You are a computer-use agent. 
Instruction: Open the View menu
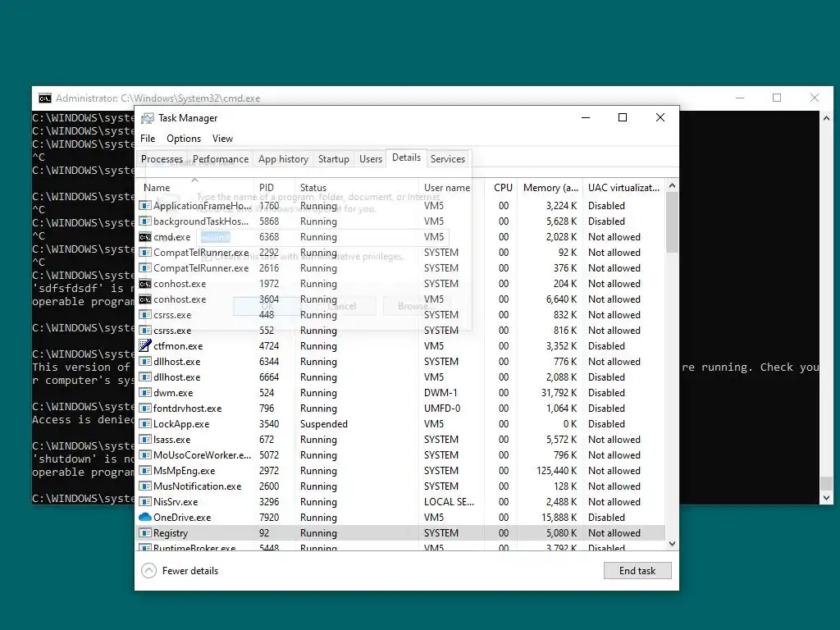tap(222, 138)
